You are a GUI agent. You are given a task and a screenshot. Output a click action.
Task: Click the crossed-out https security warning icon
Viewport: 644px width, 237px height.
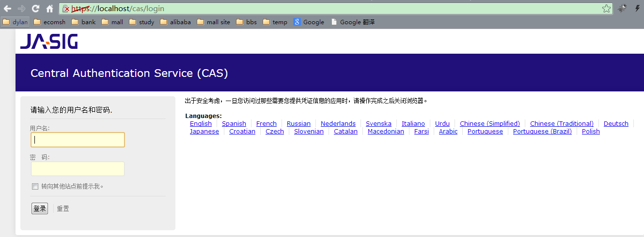coord(66,9)
